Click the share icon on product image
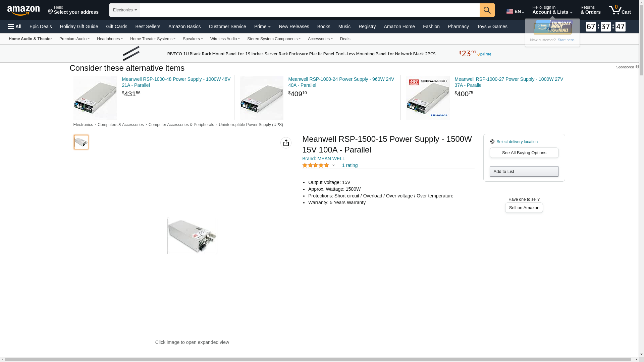644x362 pixels. click(286, 143)
